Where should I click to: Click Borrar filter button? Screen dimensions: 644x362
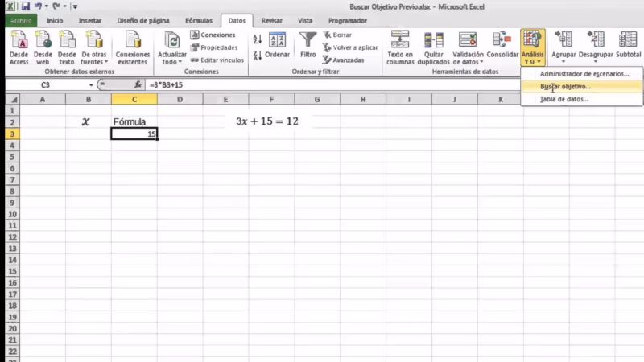pyautogui.click(x=337, y=35)
